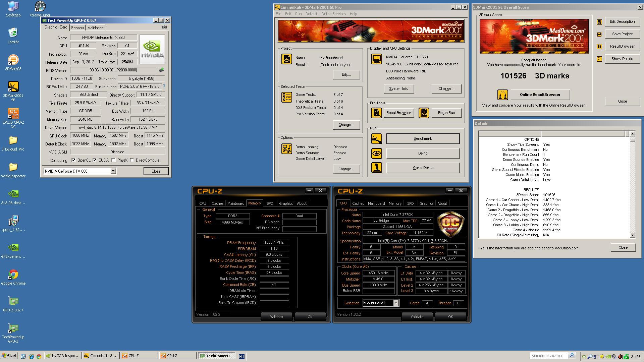Click the BIOS save chip icon in GPU-Z
This screenshot has height=362, width=644.
(x=161, y=70)
